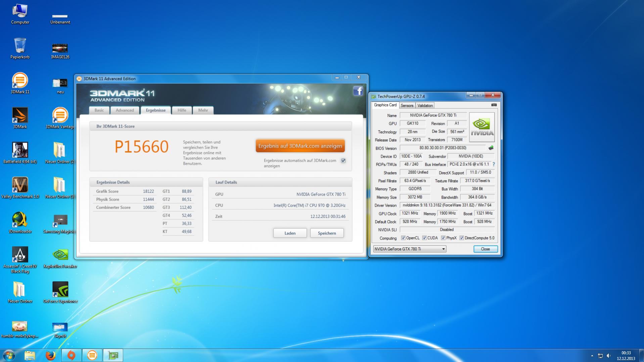Switch to the GPU-Z taskbar button
Screen dimensions: 644x362
pyautogui.click(x=113, y=355)
